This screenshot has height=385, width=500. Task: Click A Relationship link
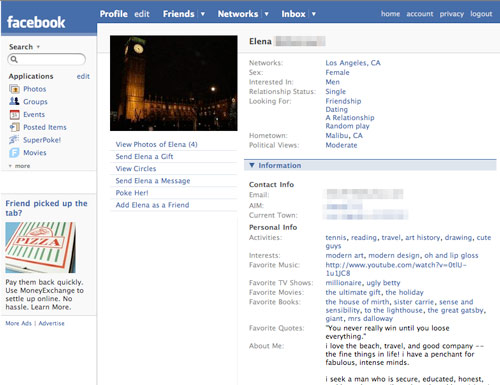coord(350,118)
